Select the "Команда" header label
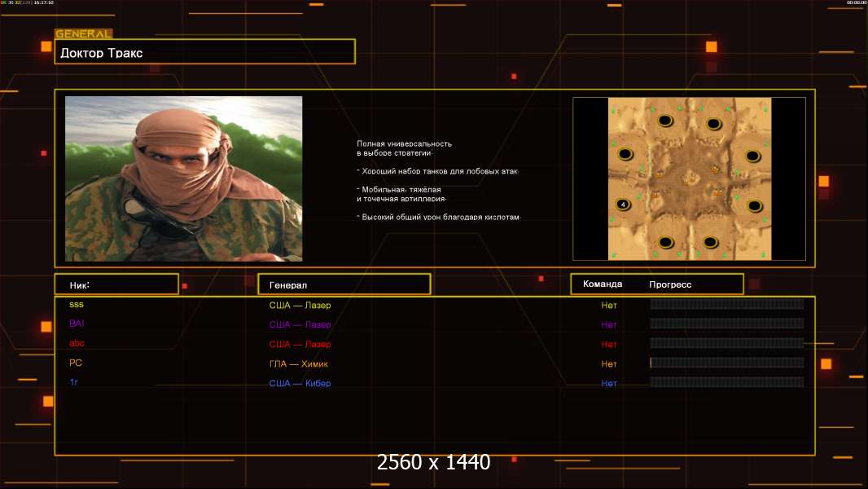Viewport: 868px width, 489px height. click(603, 284)
